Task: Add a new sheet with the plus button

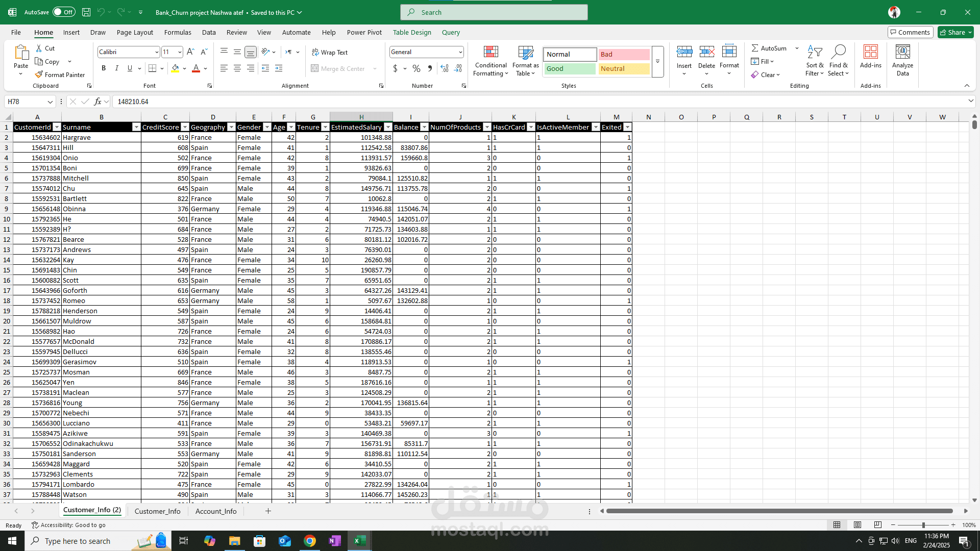Action: pyautogui.click(x=268, y=511)
